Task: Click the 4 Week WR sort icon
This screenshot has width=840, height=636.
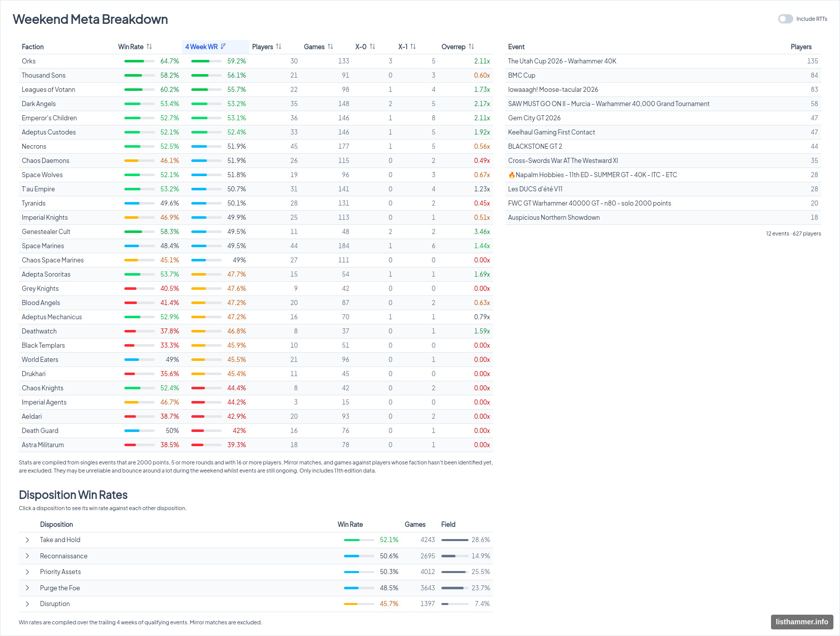Action: (223, 47)
